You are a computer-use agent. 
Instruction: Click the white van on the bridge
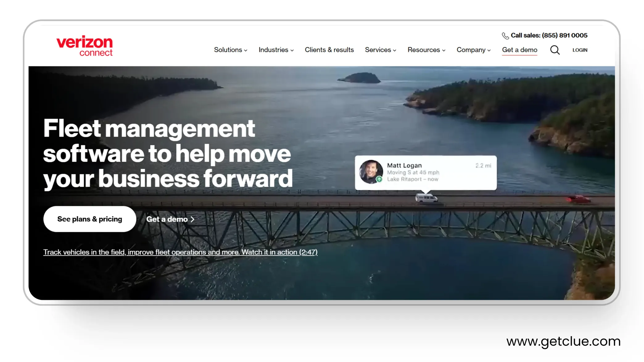pos(426,198)
